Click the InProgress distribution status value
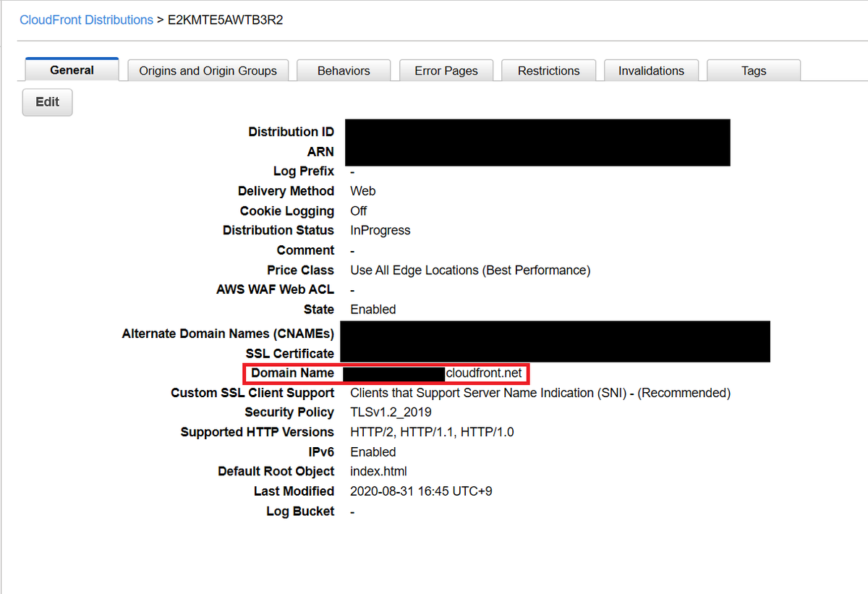 coord(380,230)
